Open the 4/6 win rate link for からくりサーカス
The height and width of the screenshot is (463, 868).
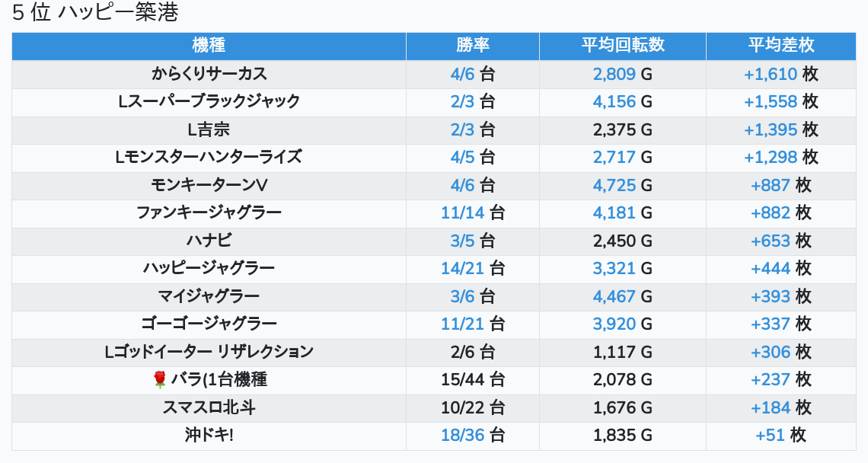pyautogui.click(x=462, y=74)
